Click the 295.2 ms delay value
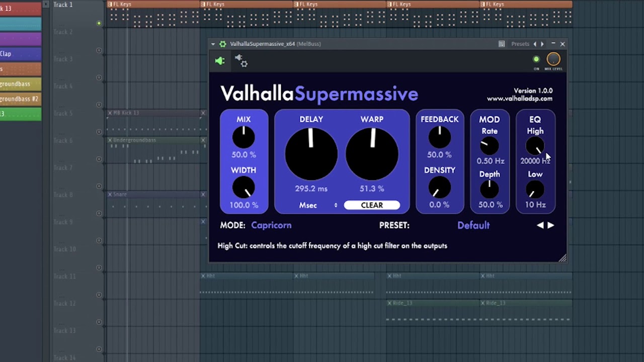Viewport: 644px width, 362px height. tap(311, 189)
